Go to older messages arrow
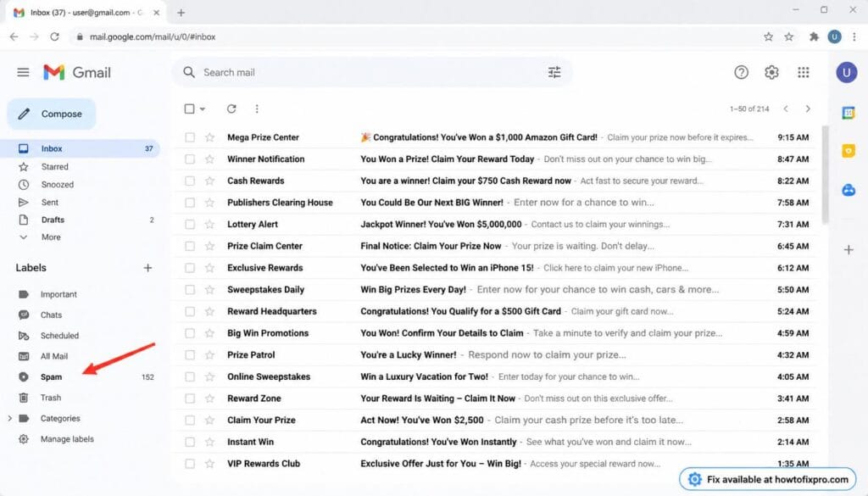Image resolution: width=868 pixels, height=496 pixels. (808, 109)
